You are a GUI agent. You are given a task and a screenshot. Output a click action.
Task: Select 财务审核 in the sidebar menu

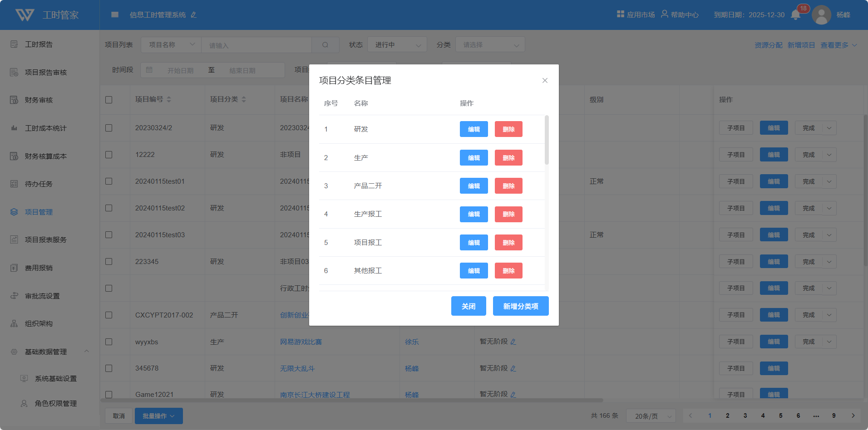click(39, 100)
